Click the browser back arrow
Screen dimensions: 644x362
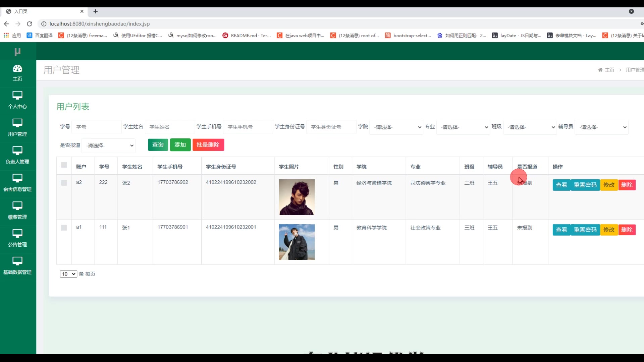(x=6, y=24)
